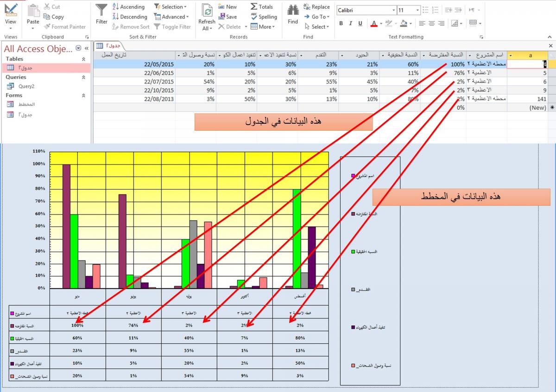Open the Selection filter dropdown
The width and height of the screenshot is (556, 392).
170,7
